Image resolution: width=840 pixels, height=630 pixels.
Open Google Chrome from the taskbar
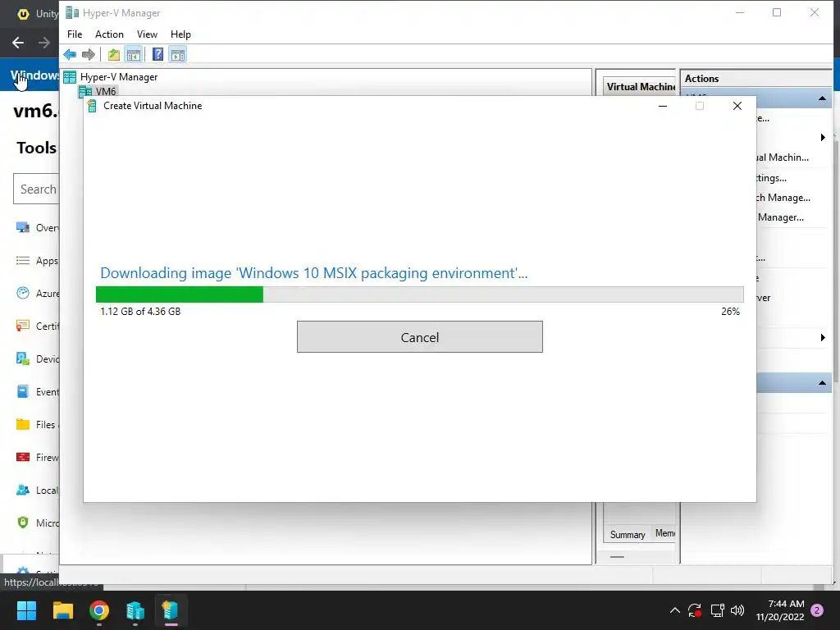click(x=99, y=610)
